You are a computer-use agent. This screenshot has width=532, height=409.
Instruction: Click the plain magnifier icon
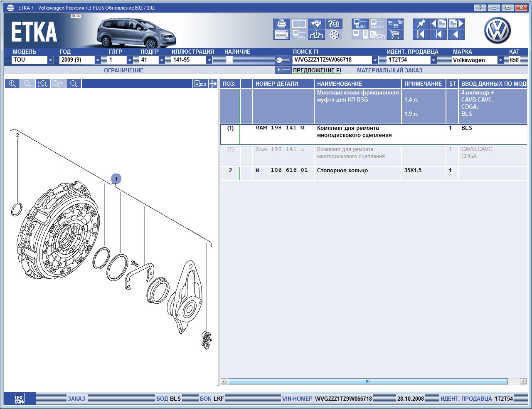point(74,84)
